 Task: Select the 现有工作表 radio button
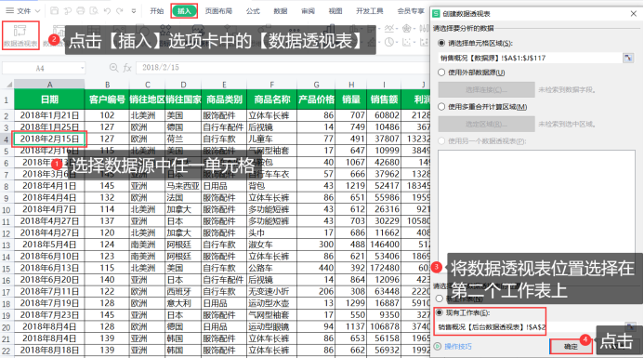(x=440, y=312)
